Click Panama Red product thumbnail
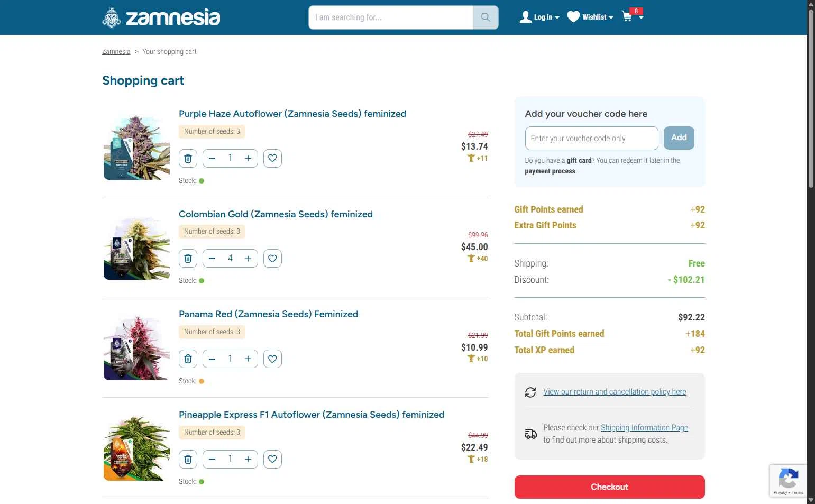The image size is (815, 504). (136, 347)
